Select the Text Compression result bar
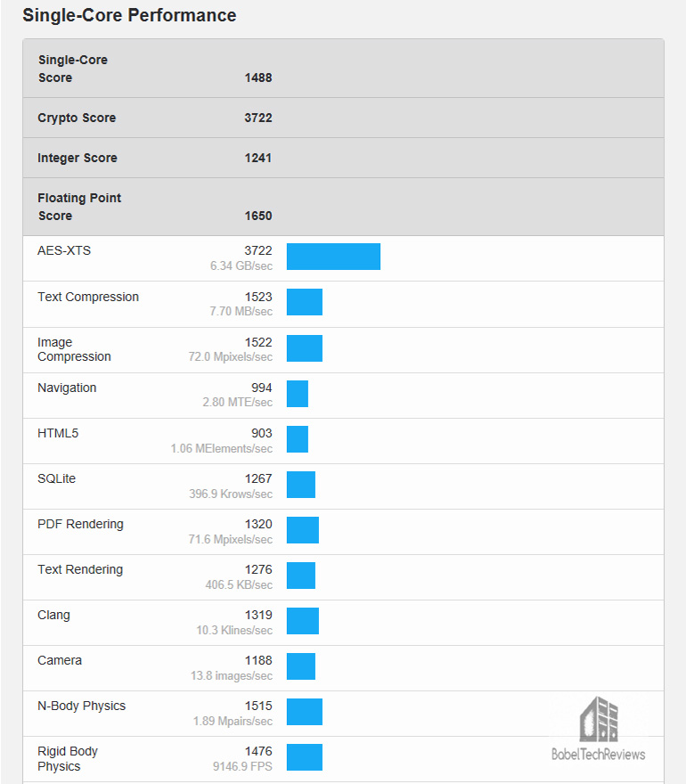The height and width of the screenshot is (784, 686). click(x=305, y=302)
